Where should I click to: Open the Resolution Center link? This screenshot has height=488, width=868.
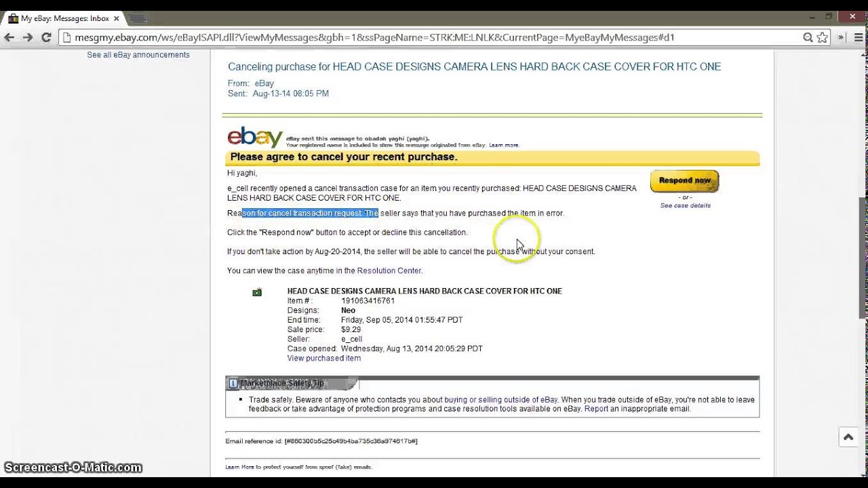click(x=389, y=270)
